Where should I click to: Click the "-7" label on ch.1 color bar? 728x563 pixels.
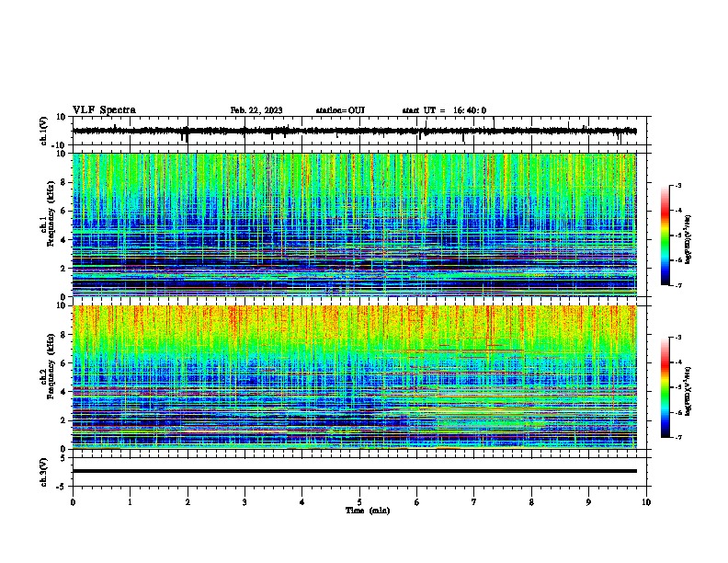[x=678, y=285]
